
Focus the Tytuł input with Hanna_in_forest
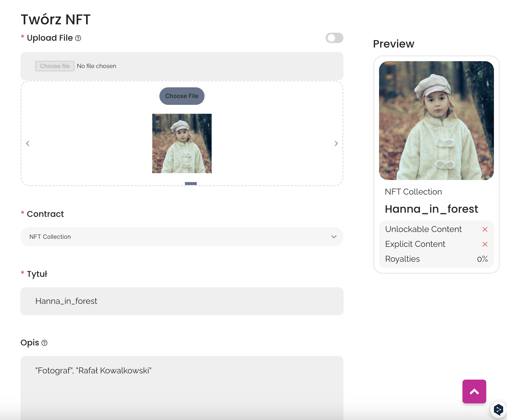tap(182, 301)
